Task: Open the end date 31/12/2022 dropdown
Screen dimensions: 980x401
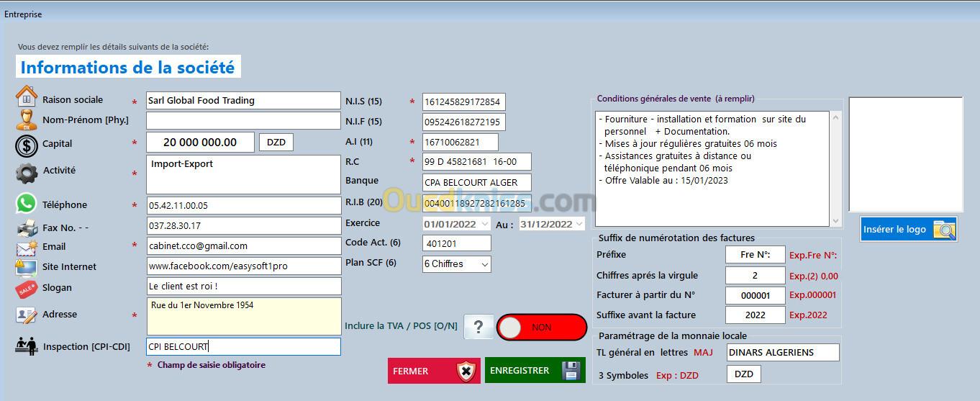Action: (579, 224)
